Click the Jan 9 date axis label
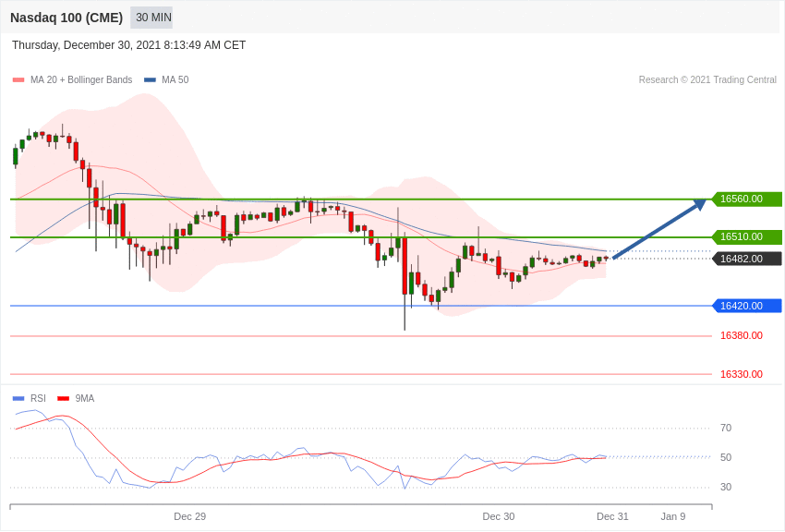785x532 pixels. [673, 516]
